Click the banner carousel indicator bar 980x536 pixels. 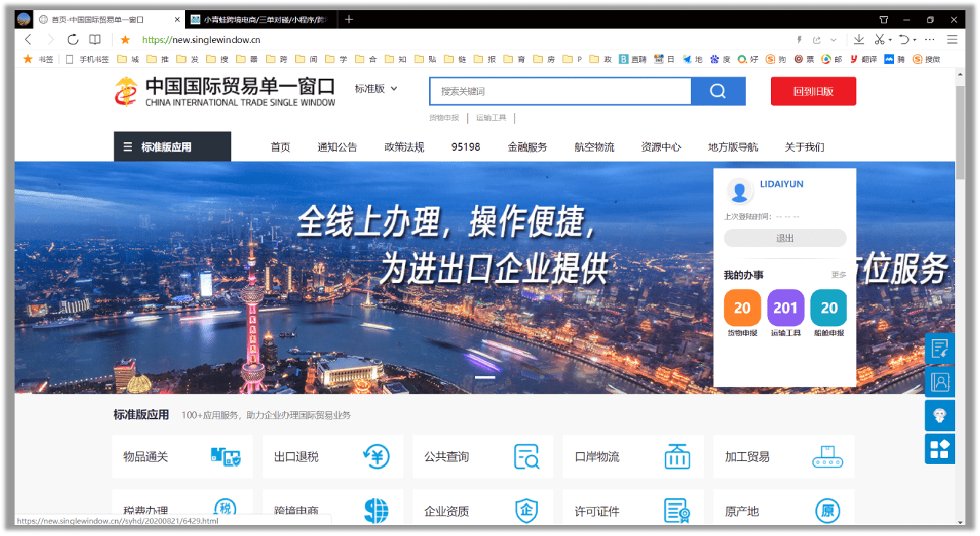click(x=485, y=377)
